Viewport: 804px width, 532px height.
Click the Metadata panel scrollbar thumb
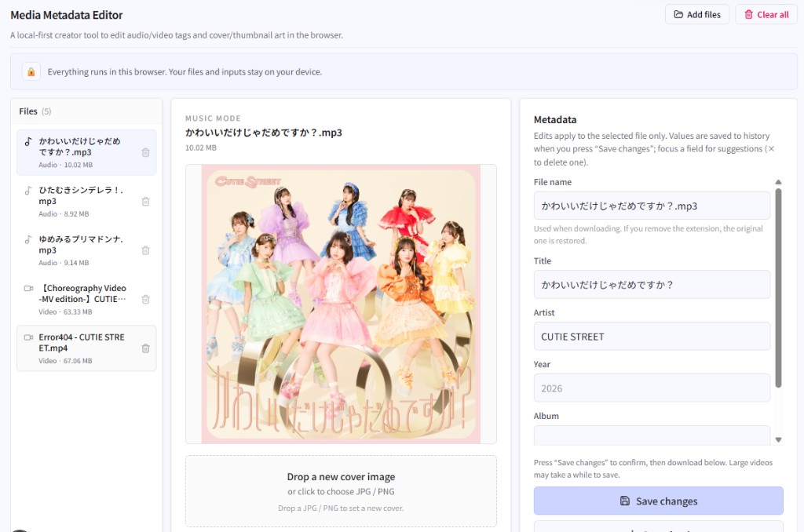(778, 288)
